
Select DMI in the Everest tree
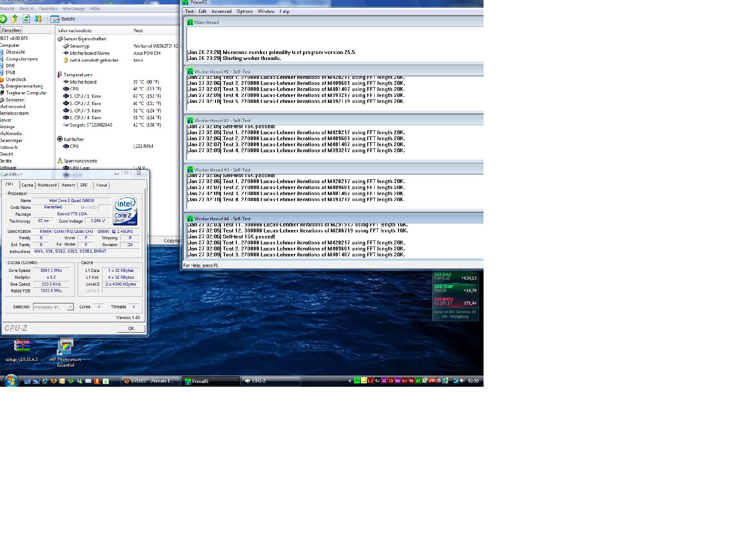coord(10,66)
